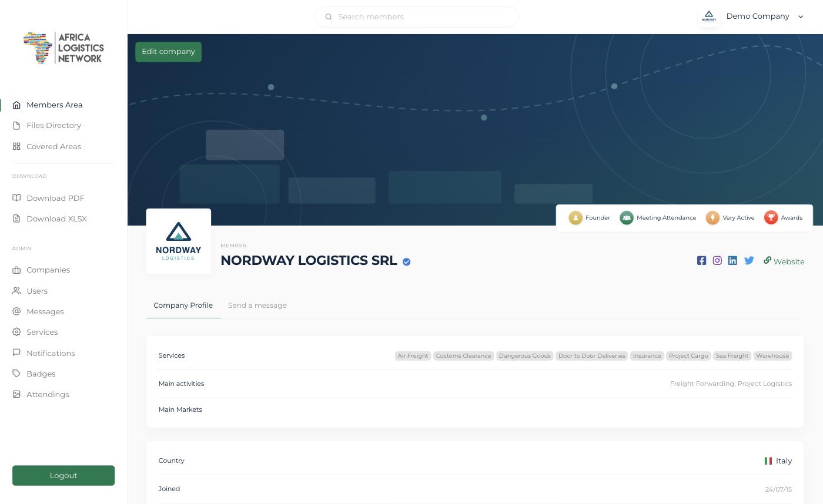Click the Door to Door Deliveries tag
This screenshot has height=504, width=823.
coord(591,356)
